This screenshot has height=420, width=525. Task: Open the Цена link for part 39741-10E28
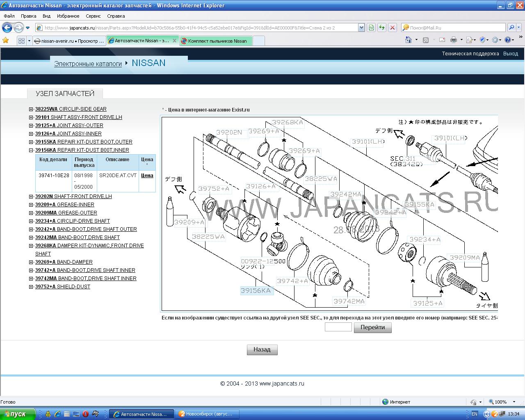tap(147, 175)
